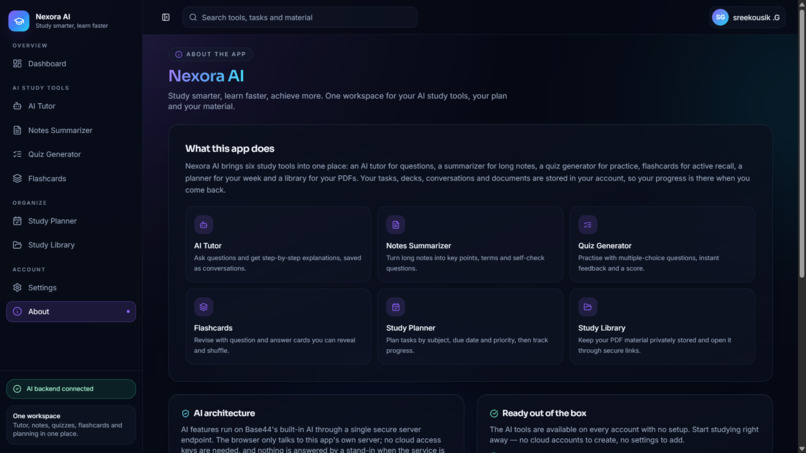Click the Flashcards card icon
This screenshot has width=806, height=453.
(204, 307)
